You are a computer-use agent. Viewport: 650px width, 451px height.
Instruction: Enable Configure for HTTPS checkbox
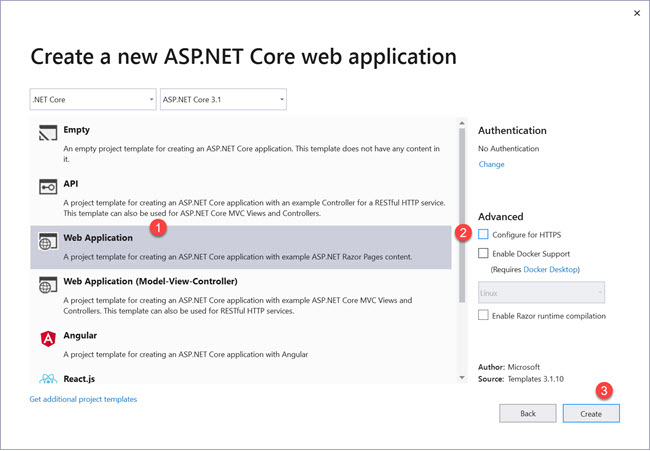point(484,234)
